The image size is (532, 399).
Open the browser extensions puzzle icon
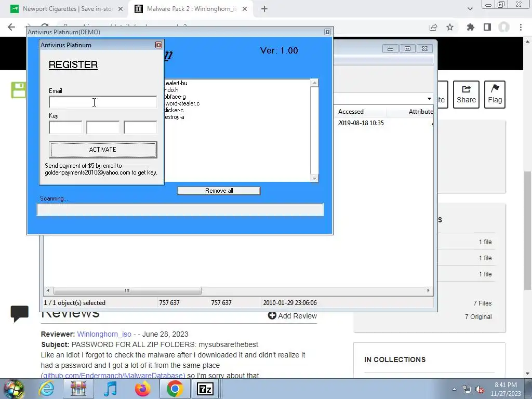point(470,27)
